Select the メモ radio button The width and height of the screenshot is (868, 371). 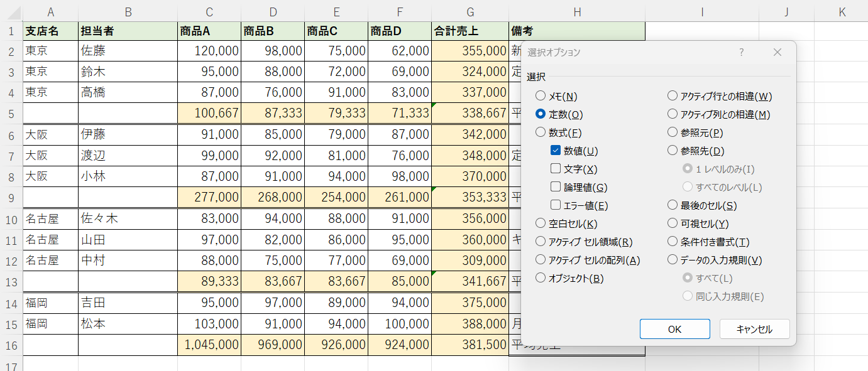click(541, 95)
